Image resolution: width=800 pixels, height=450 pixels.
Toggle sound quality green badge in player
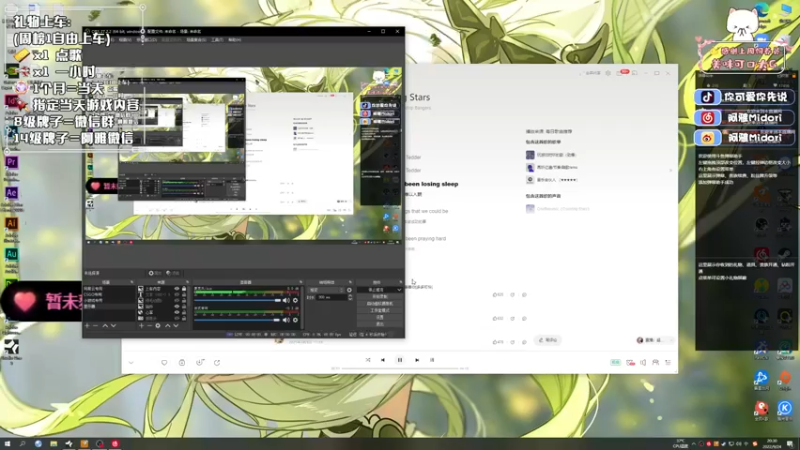616,362
